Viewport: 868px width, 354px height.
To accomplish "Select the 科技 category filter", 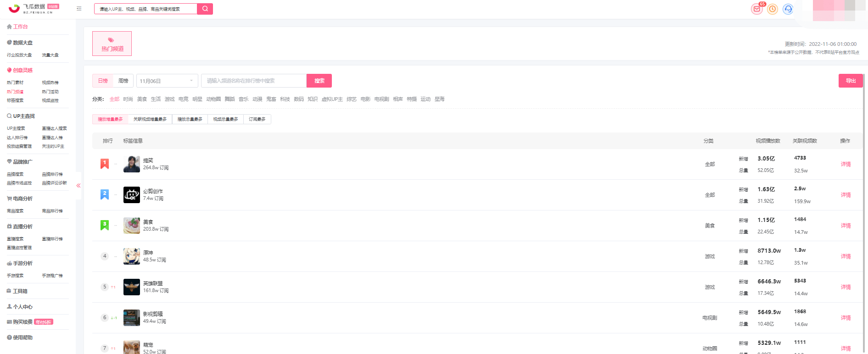I will (x=285, y=99).
